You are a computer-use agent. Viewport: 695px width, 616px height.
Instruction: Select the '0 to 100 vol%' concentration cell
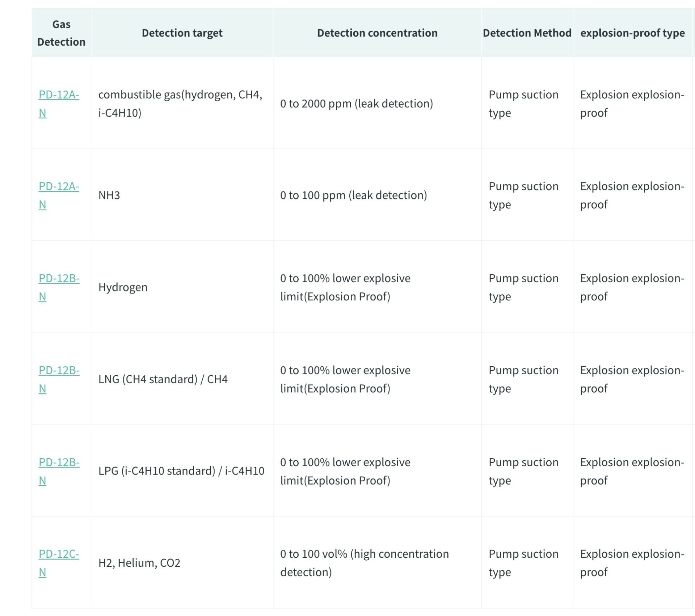(377, 563)
